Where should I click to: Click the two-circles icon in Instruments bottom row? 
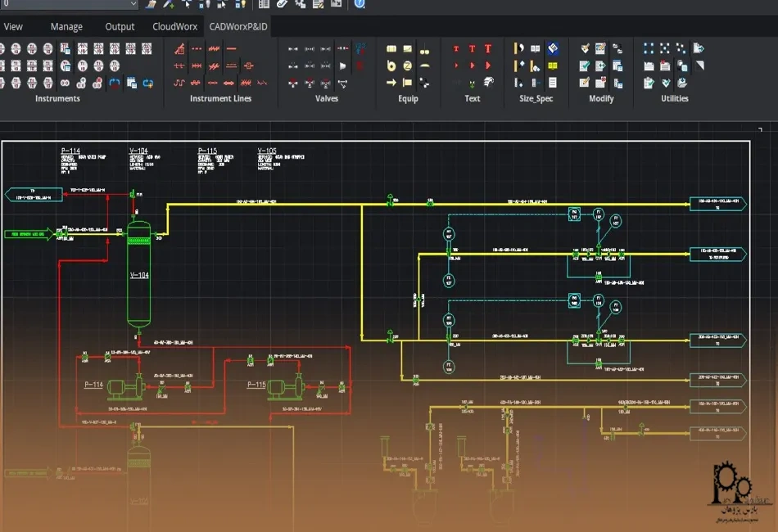[65, 83]
